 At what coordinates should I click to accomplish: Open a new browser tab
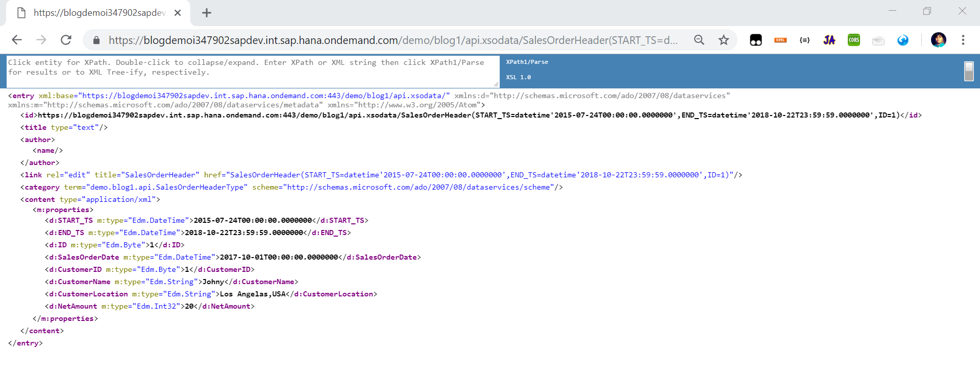coord(206,13)
